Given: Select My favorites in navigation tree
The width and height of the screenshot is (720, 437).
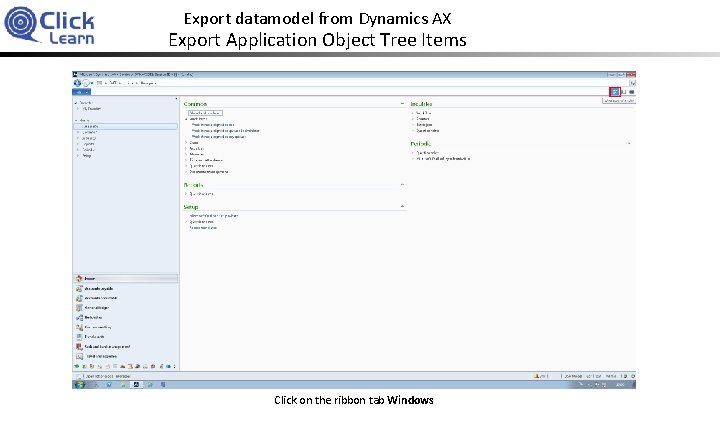Looking at the screenshot, I should (x=92, y=109).
